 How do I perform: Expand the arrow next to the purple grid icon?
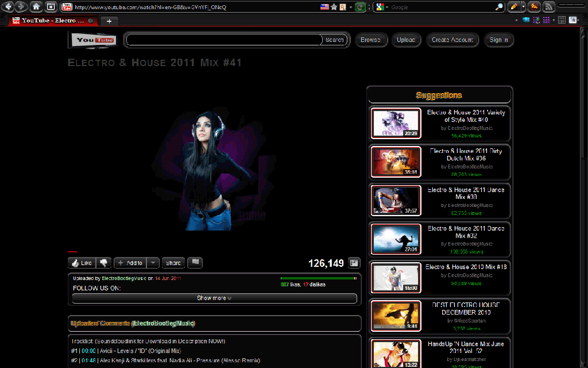(x=554, y=20)
